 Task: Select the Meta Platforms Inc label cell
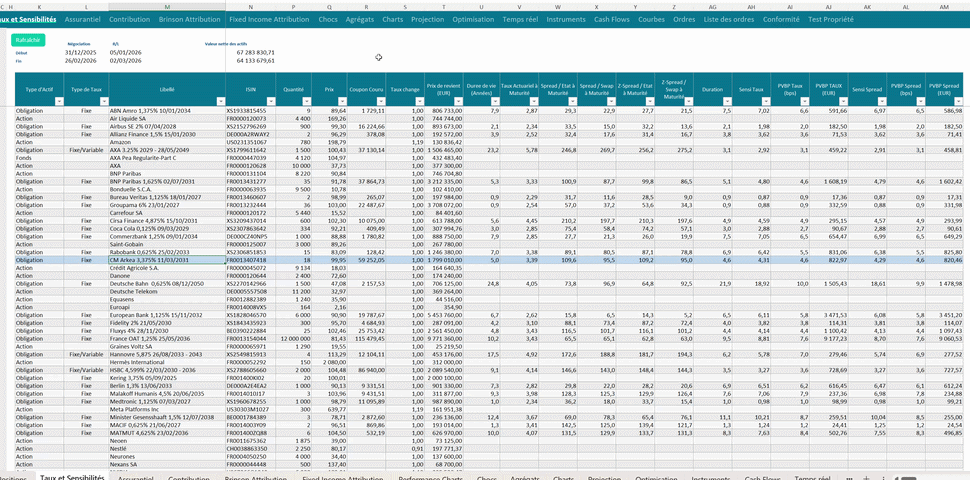pos(167,409)
